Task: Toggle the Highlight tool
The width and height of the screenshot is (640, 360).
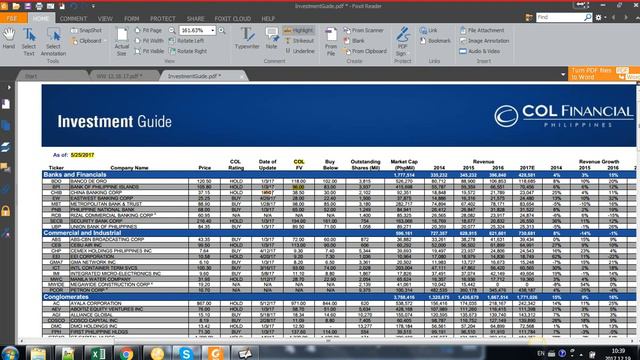Action: (x=299, y=30)
